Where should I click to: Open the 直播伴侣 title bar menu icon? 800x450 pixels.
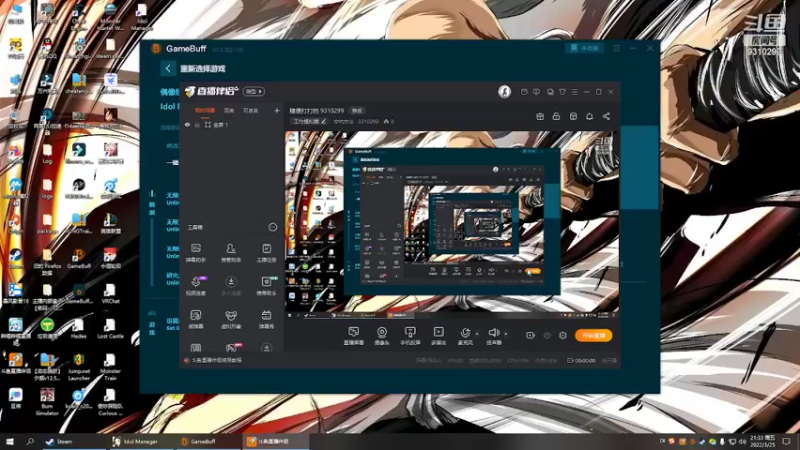574,92
